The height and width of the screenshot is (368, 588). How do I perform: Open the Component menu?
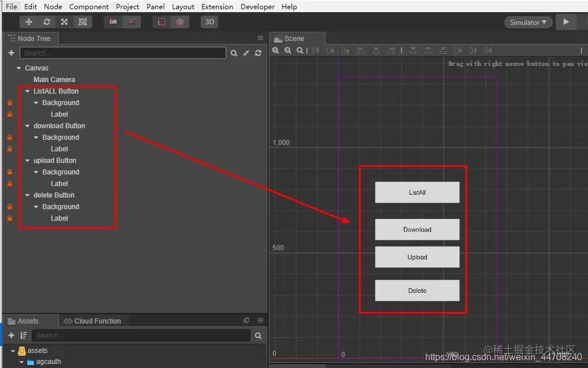pyautogui.click(x=89, y=6)
